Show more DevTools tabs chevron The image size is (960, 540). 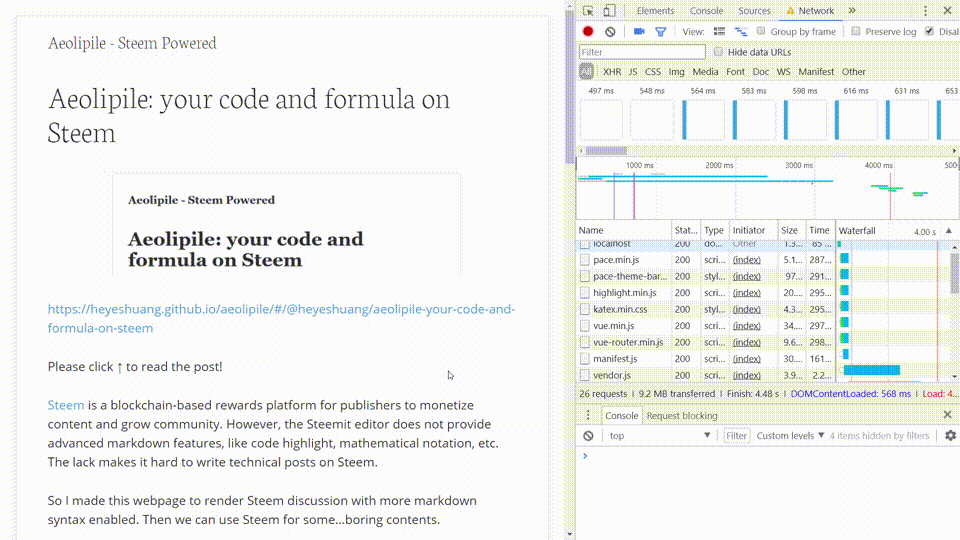[x=852, y=10]
